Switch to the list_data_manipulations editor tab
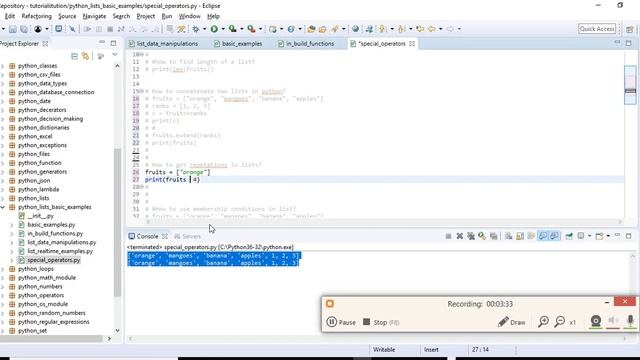 click(x=163, y=44)
